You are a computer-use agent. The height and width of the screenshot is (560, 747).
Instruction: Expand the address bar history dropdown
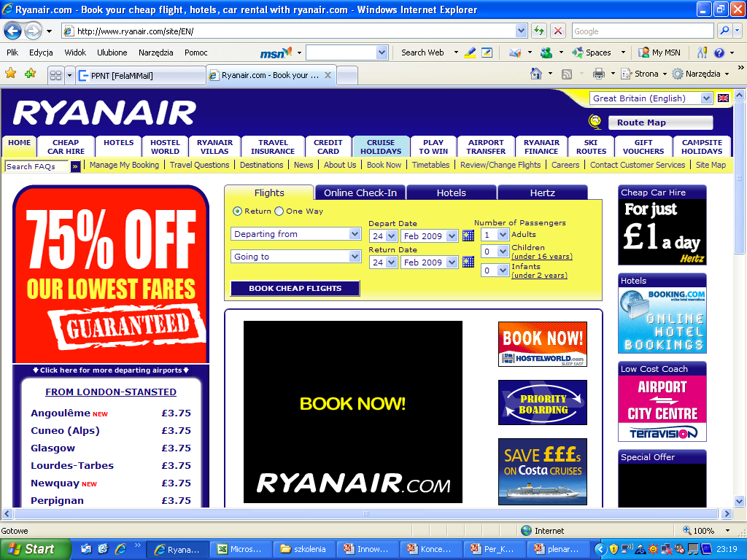click(x=521, y=31)
